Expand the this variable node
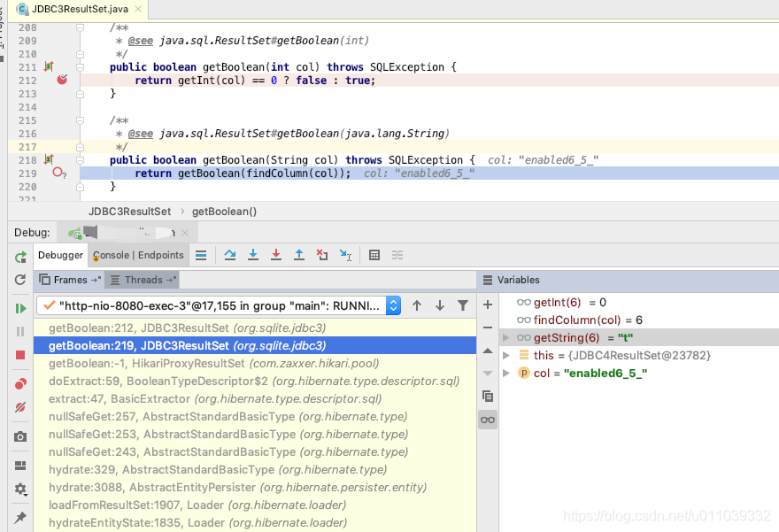 505,356
